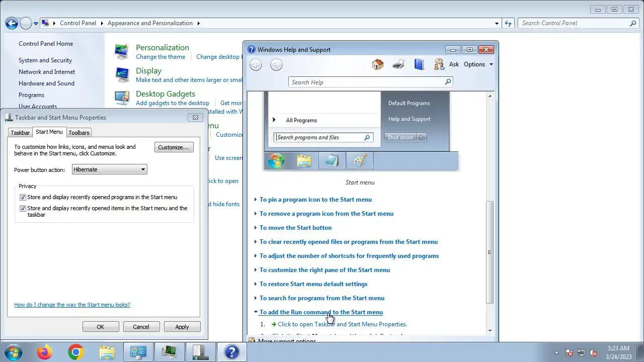Click Help and Support taskbar icon
This screenshot has height=362, width=644.
(x=231, y=352)
